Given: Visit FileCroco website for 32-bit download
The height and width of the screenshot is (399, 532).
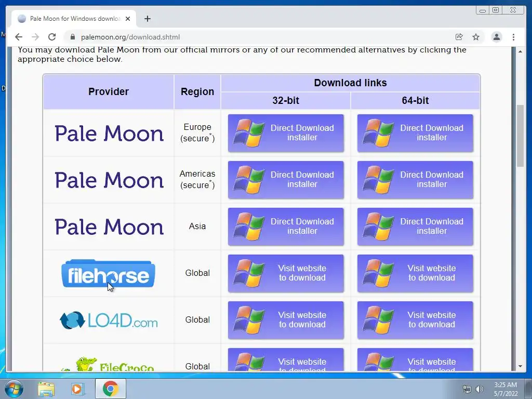Looking at the screenshot, I should click(286, 360).
